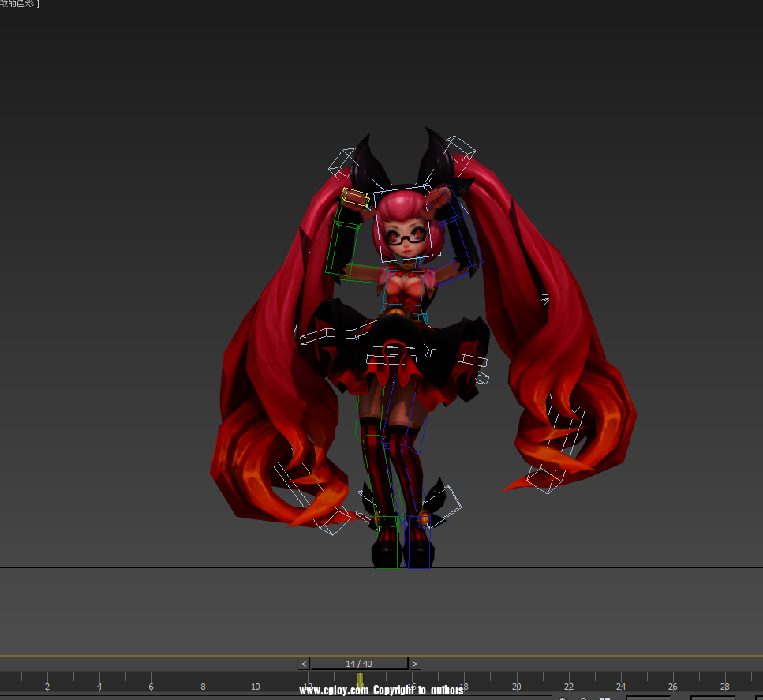
Task: Select the white bone box at right hair tip
Action: (x=544, y=478)
